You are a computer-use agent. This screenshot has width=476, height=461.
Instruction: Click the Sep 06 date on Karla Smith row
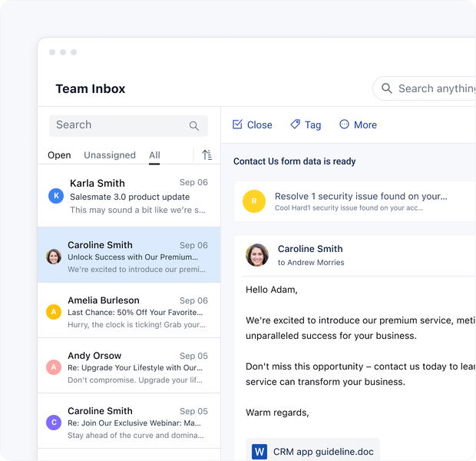193,182
